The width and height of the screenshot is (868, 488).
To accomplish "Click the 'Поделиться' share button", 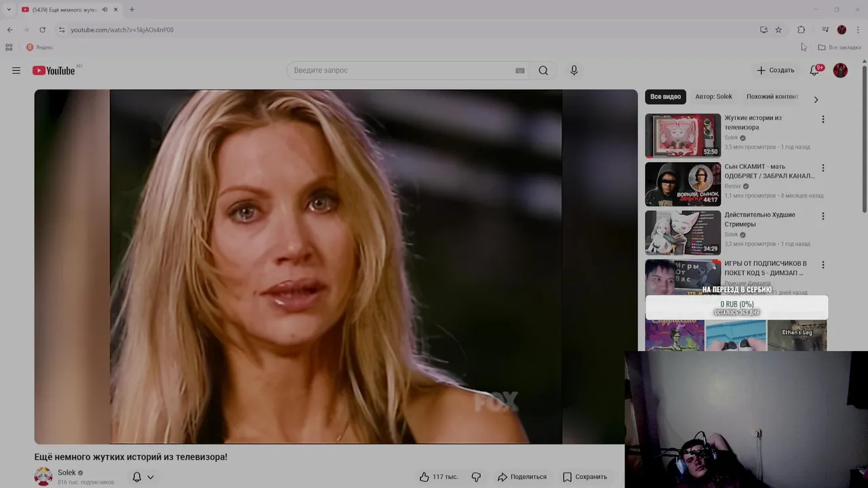I will (x=521, y=477).
